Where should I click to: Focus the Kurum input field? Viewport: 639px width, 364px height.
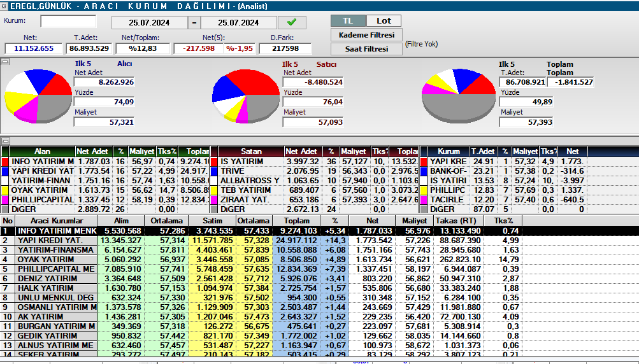point(68,21)
